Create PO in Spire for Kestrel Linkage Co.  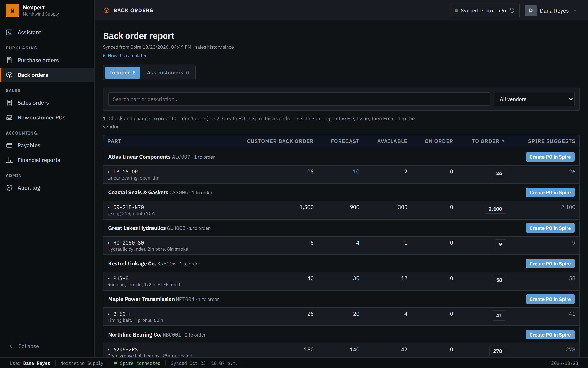[550, 264]
